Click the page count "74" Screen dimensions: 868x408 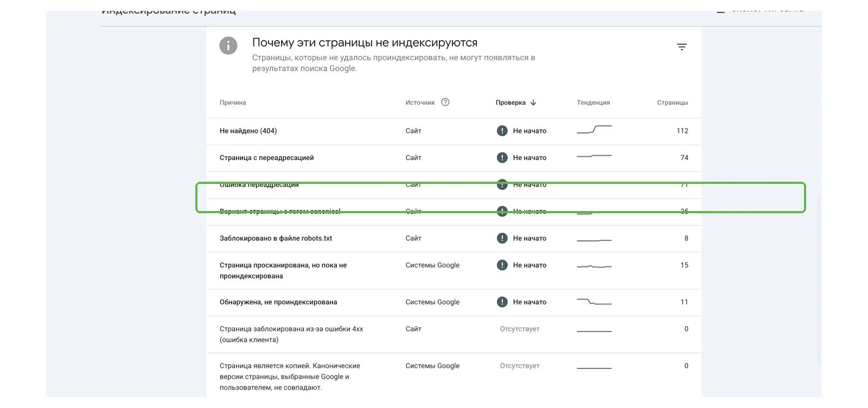[684, 158]
